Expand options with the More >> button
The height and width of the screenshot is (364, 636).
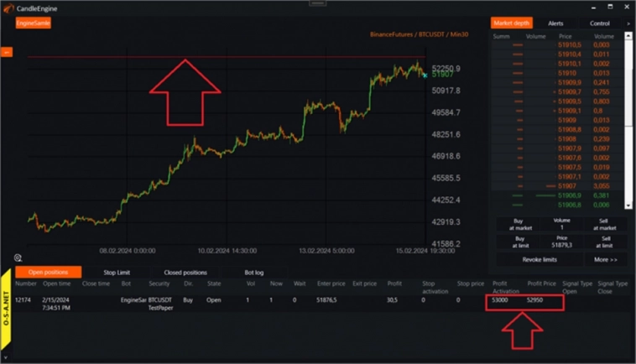(x=606, y=260)
